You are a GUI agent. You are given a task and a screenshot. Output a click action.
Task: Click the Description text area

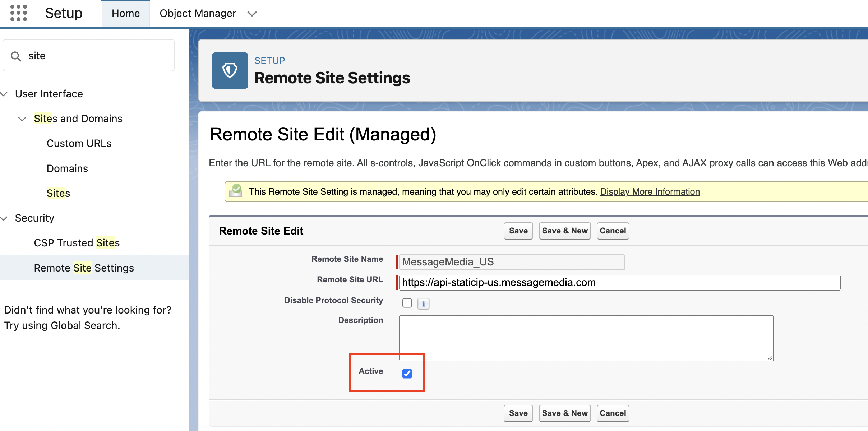tap(586, 338)
